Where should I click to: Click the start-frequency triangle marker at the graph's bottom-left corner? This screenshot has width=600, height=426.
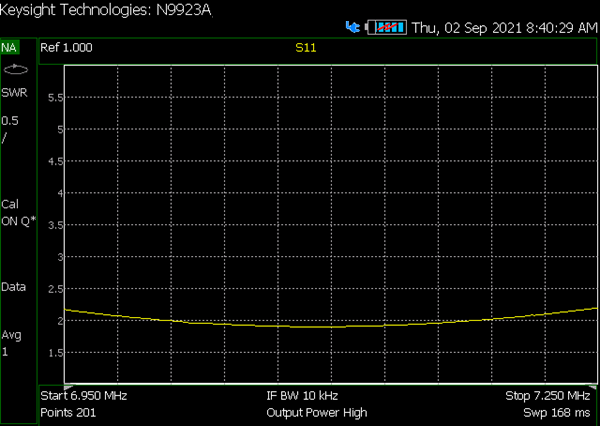(68, 387)
